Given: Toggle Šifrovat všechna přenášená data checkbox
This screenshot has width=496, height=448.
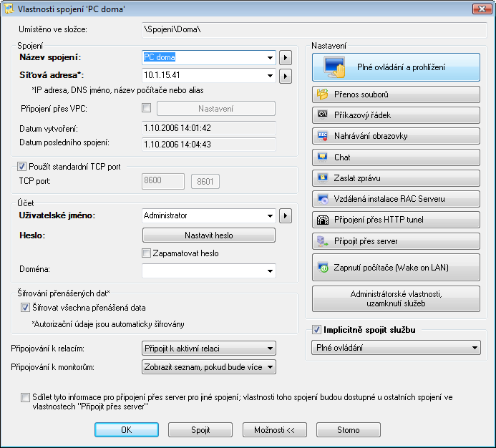Looking at the screenshot, I should pos(25,308).
